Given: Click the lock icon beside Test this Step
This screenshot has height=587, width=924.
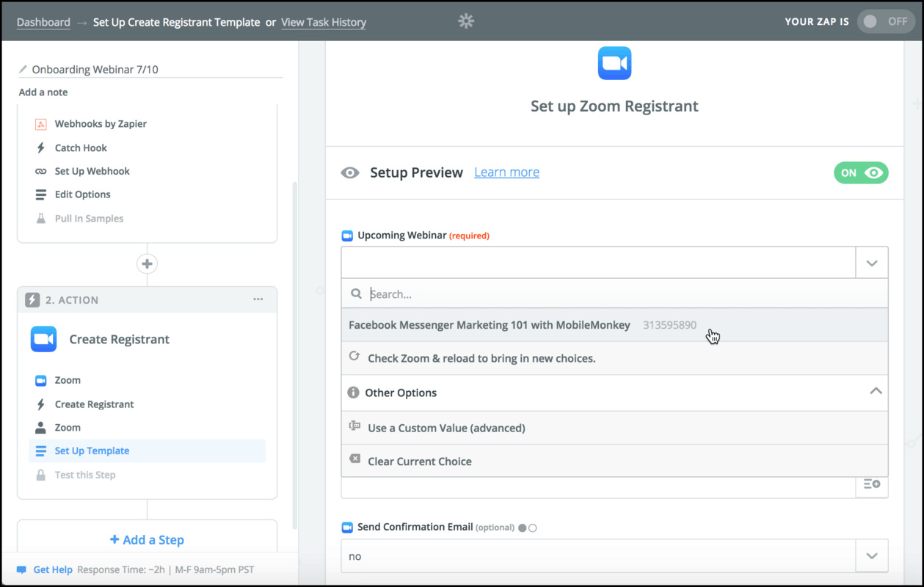Looking at the screenshot, I should [x=41, y=475].
